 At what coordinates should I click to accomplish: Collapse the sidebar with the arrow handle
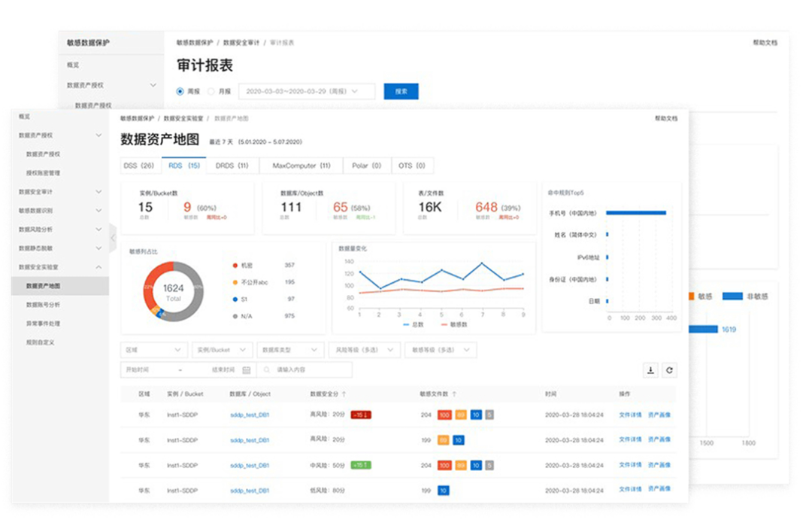click(x=113, y=238)
